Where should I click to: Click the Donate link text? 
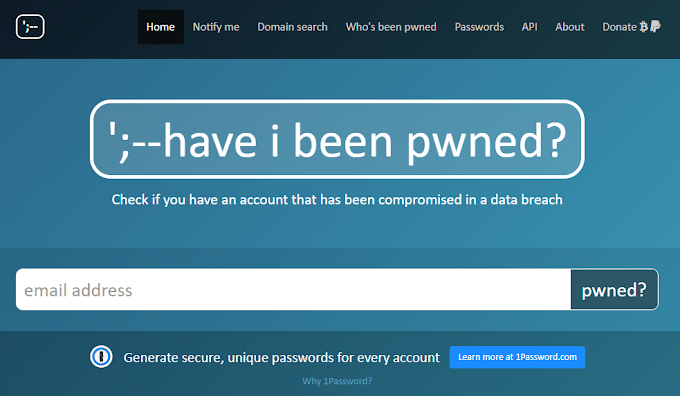619,27
